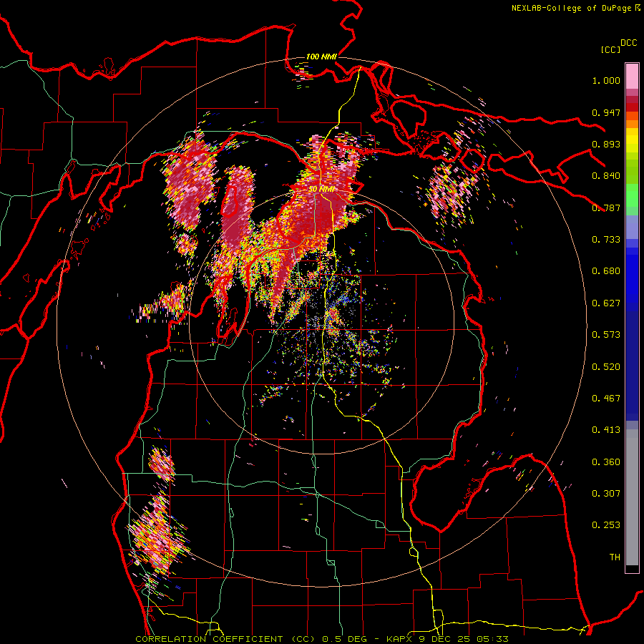Click the 0.360 legend value
The image size is (644, 644).
pos(606,462)
